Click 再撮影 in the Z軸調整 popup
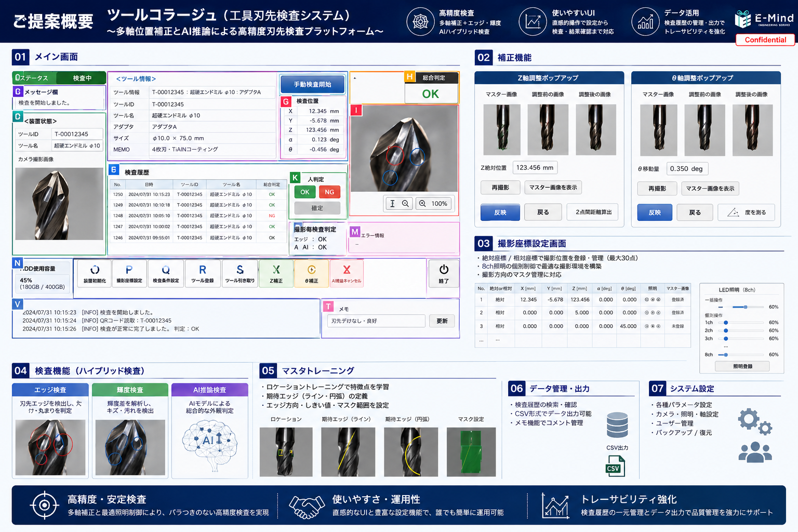 (500, 188)
